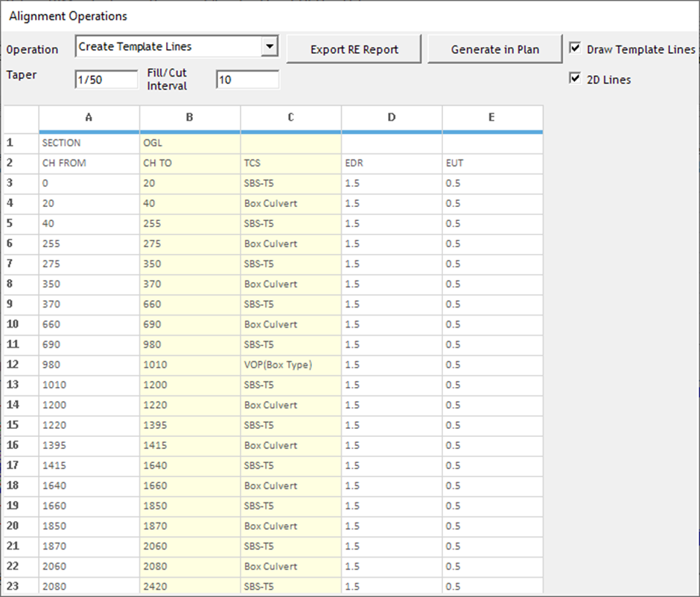The height and width of the screenshot is (597, 700).
Task: Select column B header
Action: click(190, 118)
